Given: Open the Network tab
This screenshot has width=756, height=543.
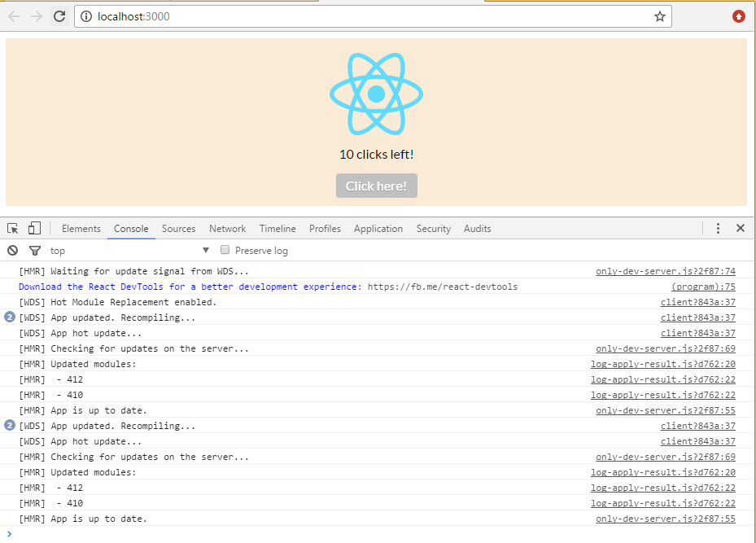Looking at the screenshot, I should (x=227, y=229).
